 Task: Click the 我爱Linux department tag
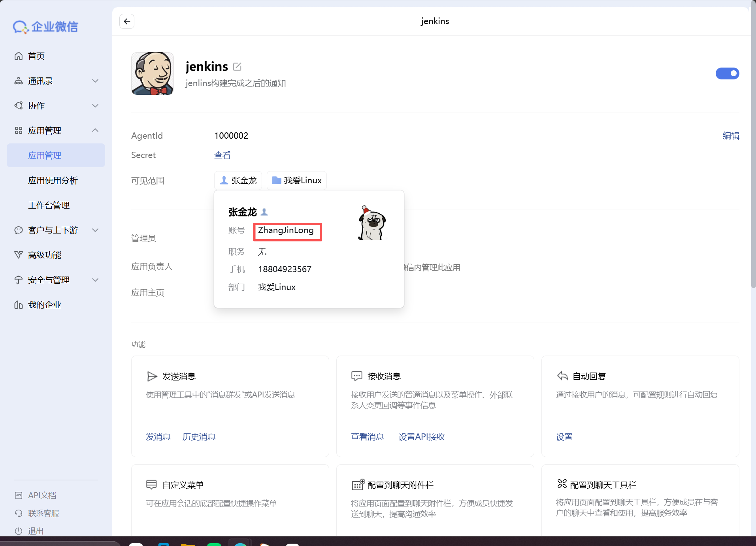[297, 181]
